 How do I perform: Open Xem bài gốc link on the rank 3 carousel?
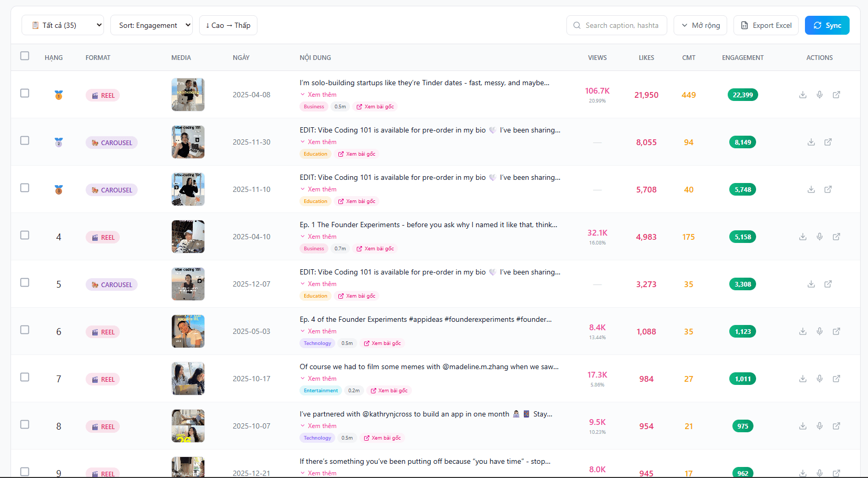357,201
